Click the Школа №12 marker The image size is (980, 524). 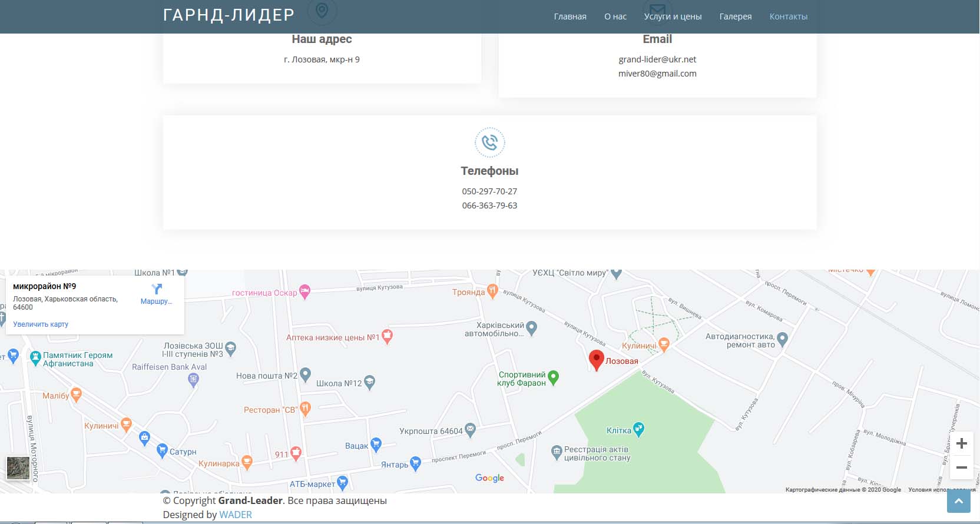369,383
